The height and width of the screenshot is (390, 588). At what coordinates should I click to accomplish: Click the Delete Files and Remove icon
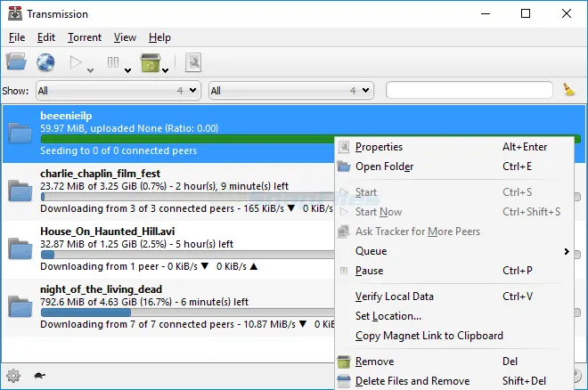coord(344,381)
